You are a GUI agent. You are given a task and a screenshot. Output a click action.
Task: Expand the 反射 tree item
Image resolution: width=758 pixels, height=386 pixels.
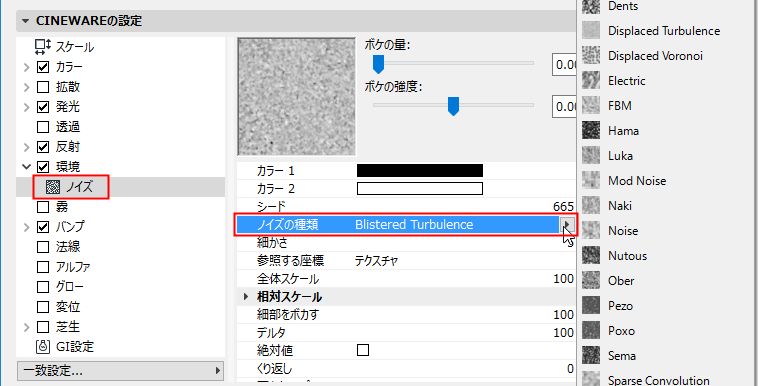pos(27,147)
